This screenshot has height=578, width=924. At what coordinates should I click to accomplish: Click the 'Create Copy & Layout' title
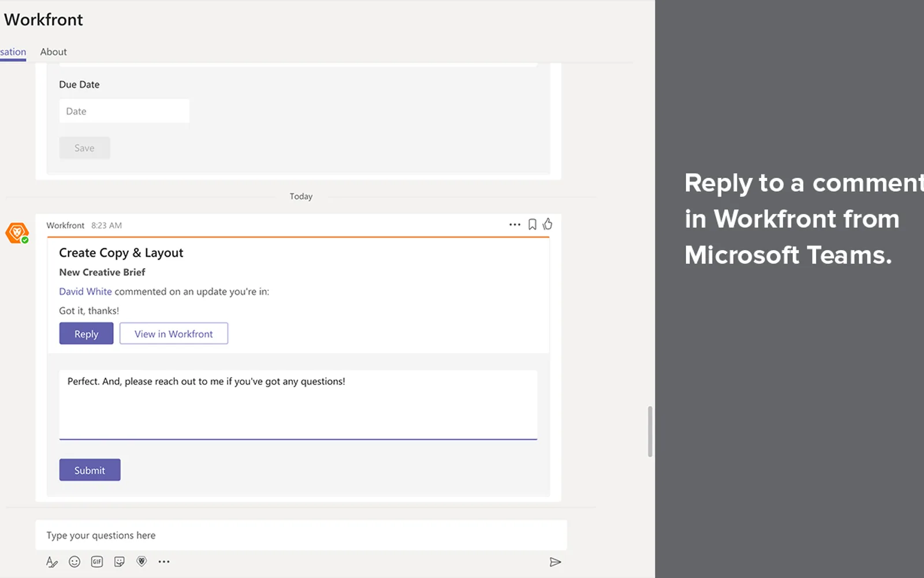pyautogui.click(x=121, y=253)
